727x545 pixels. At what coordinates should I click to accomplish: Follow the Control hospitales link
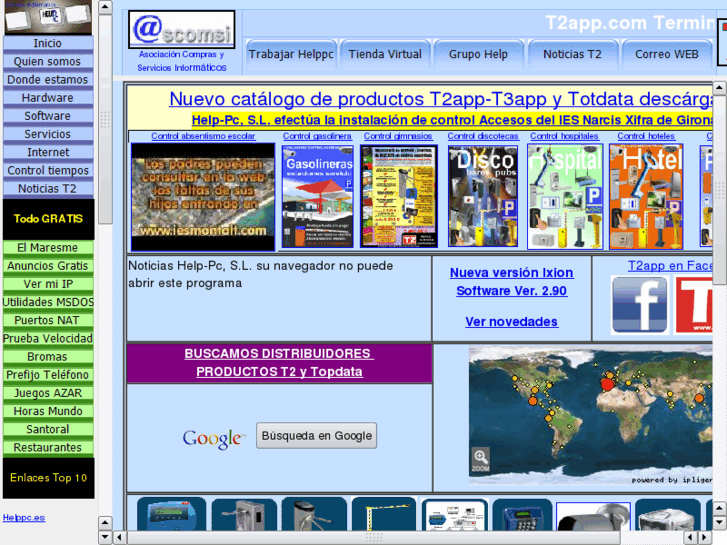564,136
